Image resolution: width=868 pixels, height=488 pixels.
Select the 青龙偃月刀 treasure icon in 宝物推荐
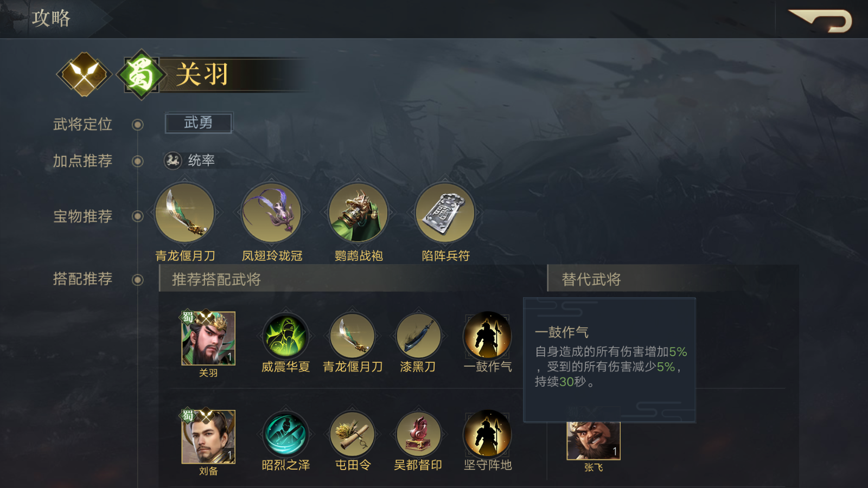coord(184,213)
